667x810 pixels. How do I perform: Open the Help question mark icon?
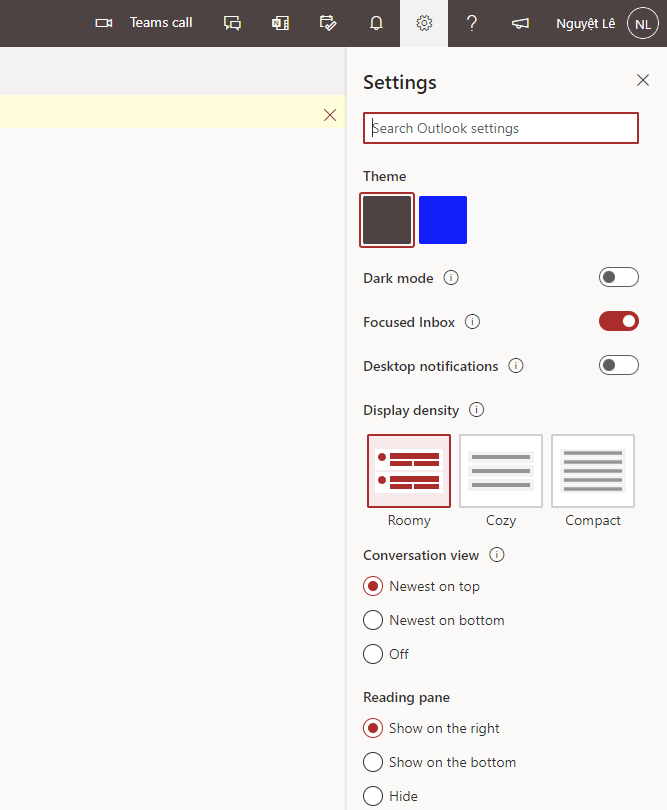472,23
